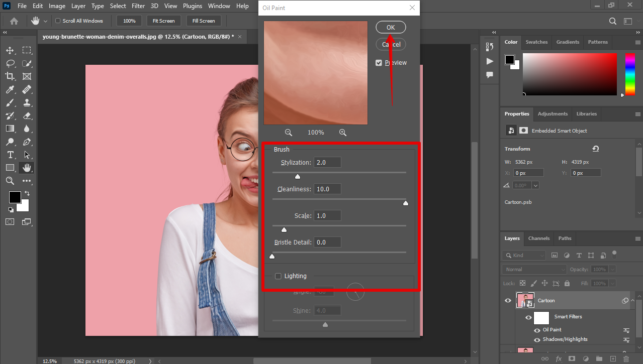
Task: Toggle Scroll All Windows checkbox
Action: click(58, 21)
